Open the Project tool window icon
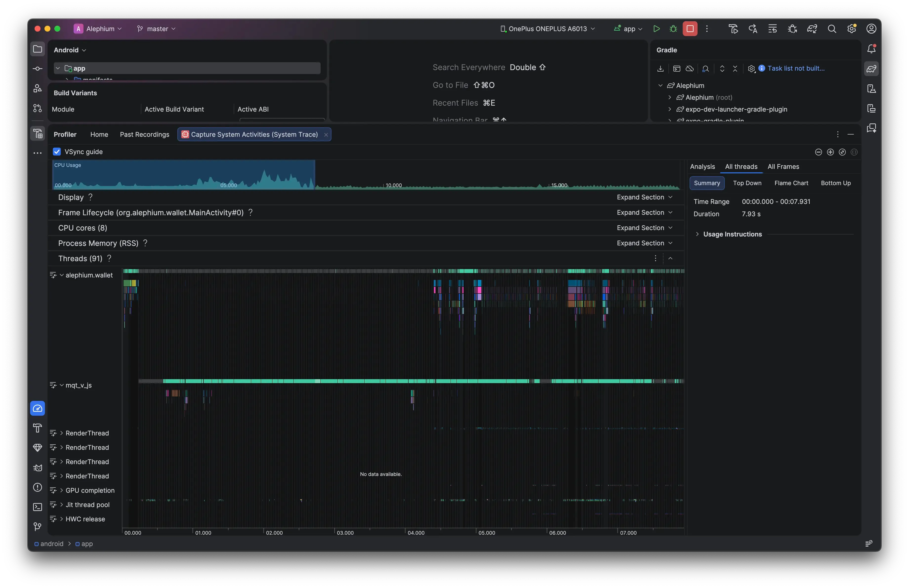 [38, 49]
